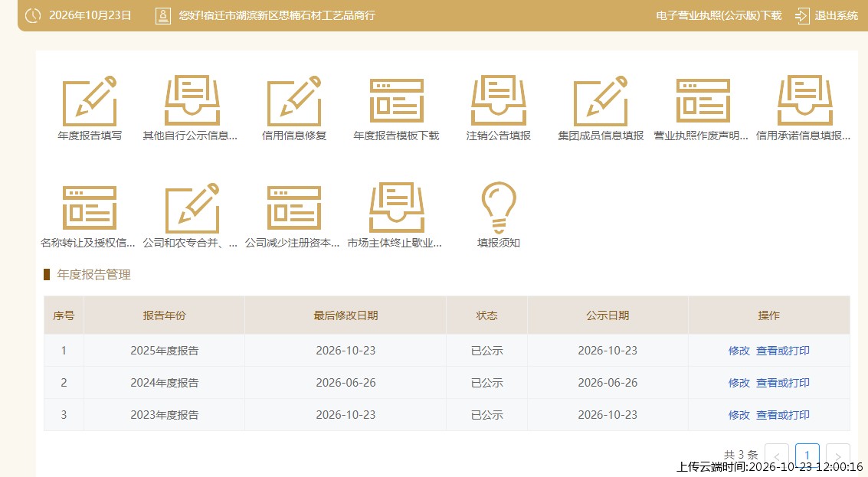
Task: Open 年度报告模板下载 icon
Action: 396,101
